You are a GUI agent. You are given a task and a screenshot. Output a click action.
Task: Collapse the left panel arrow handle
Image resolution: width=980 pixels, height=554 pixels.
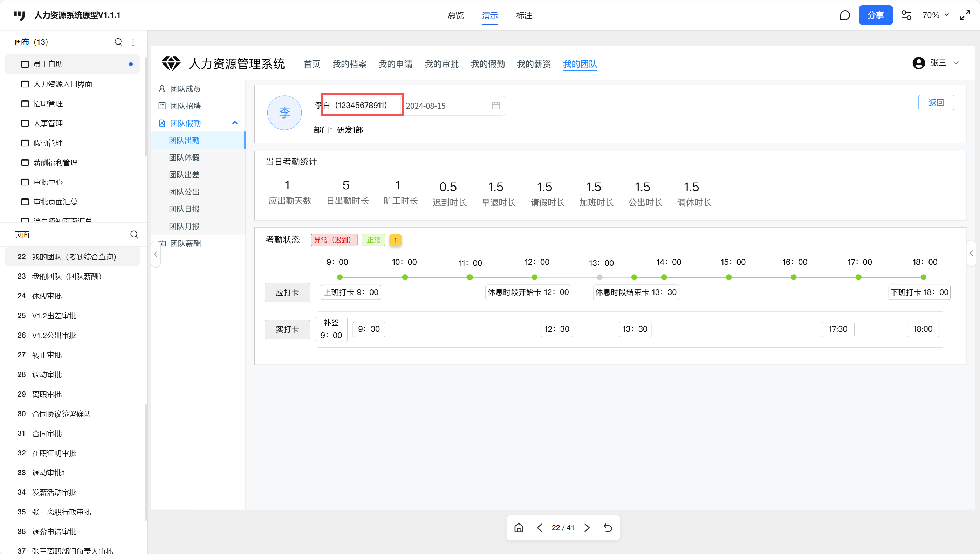156,254
